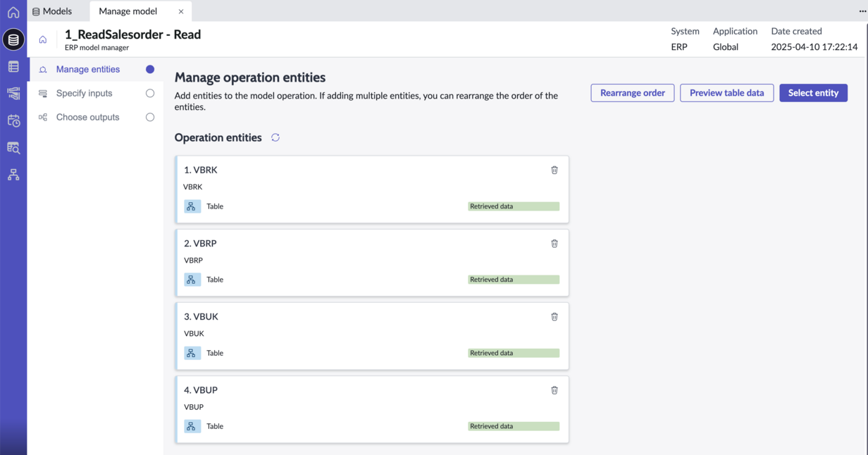Open the table search sidebar icon
The width and height of the screenshot is (868, 455).
tap(13, 148)
